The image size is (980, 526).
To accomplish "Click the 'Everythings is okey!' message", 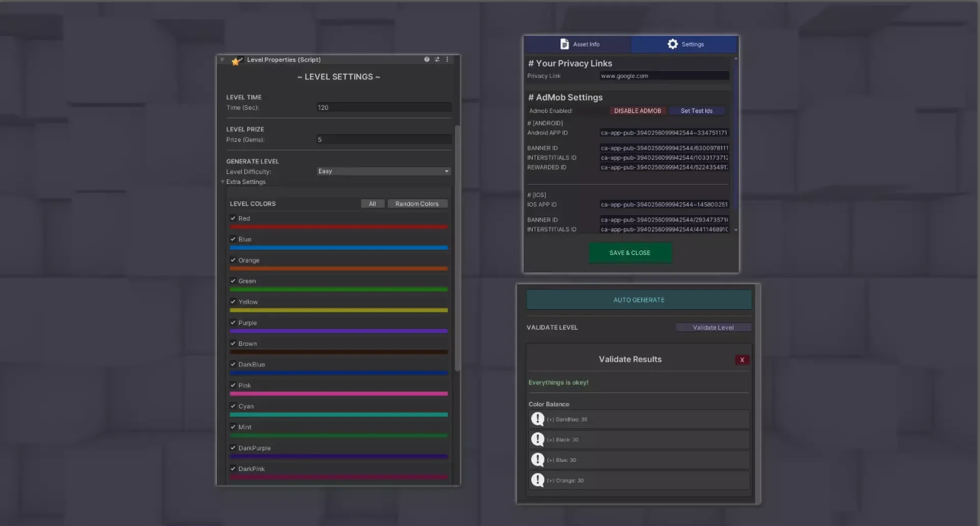I will pos(559,382).
